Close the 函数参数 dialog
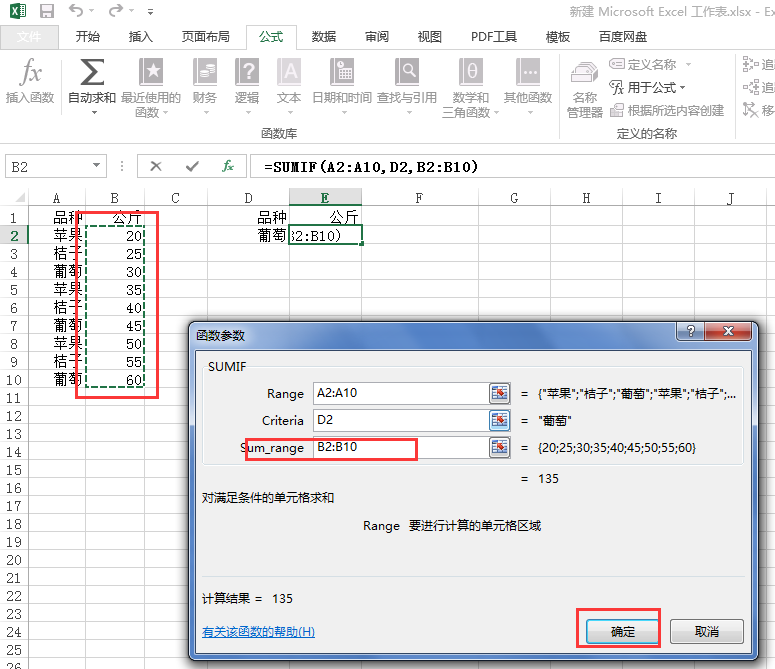775x669 pixels. point(728,331)
